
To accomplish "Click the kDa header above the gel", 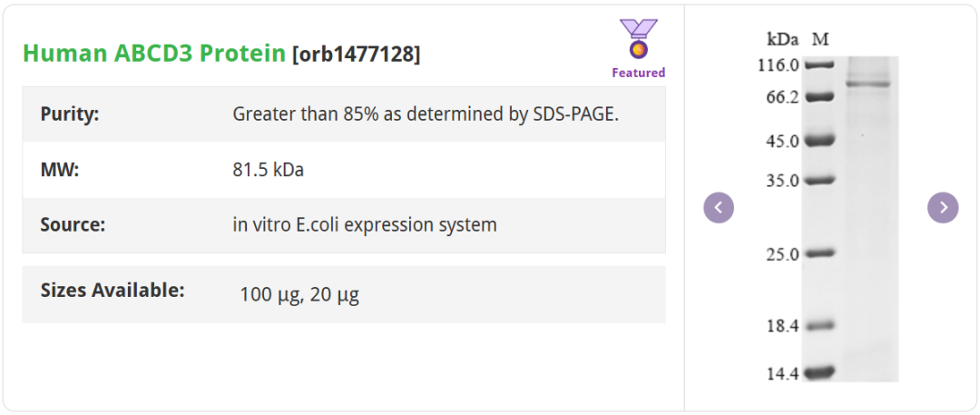I will click(782, 39).
